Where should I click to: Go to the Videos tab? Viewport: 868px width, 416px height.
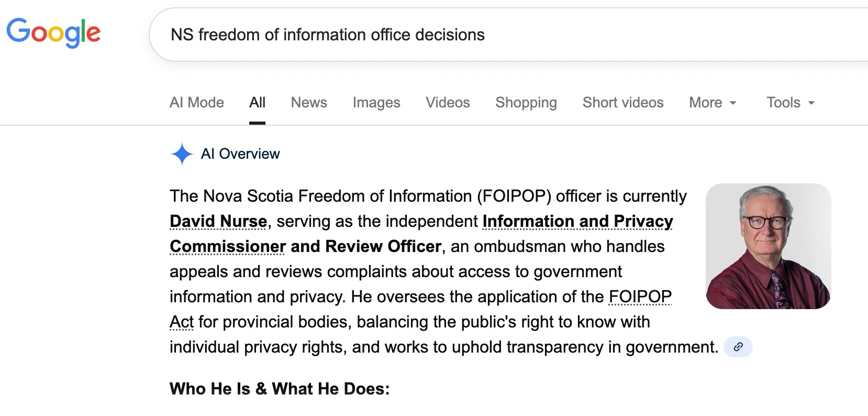pyautogui.click(x=448, y=103)
